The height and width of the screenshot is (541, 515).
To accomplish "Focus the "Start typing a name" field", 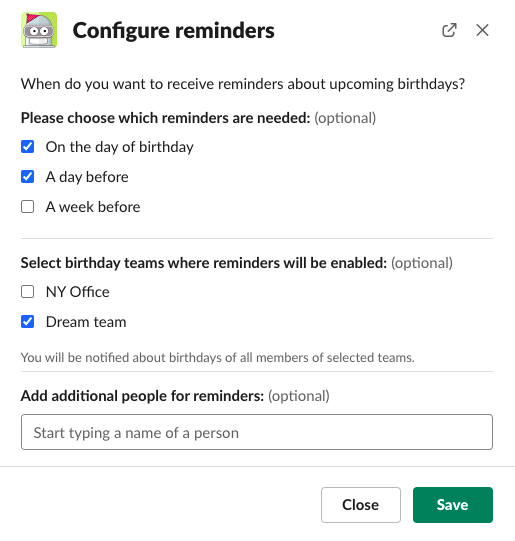I will pos(257,432).
